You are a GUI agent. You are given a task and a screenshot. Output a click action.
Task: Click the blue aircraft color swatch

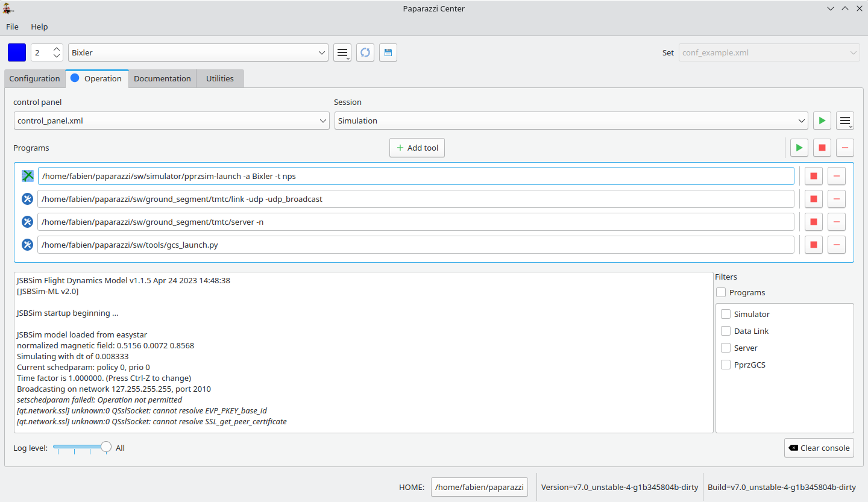click(x=17, y=52)
